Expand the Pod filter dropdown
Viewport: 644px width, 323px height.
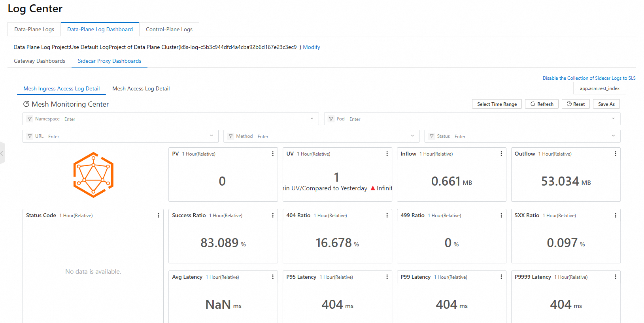click(x=613, y=118)
